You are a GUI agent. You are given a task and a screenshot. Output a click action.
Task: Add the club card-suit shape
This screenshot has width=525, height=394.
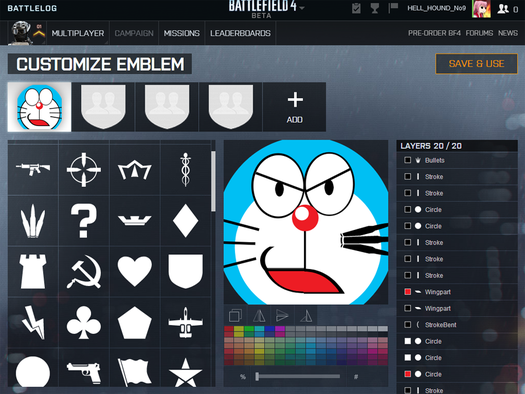(84, 323)
